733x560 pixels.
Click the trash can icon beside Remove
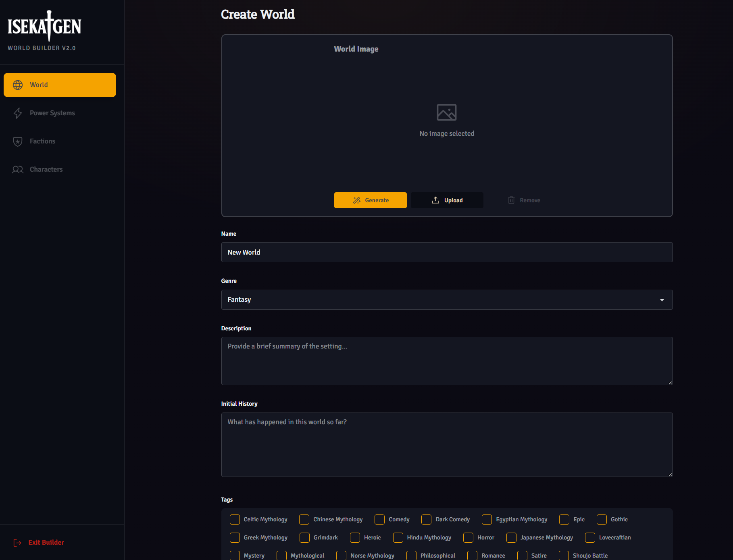(511, 200)
